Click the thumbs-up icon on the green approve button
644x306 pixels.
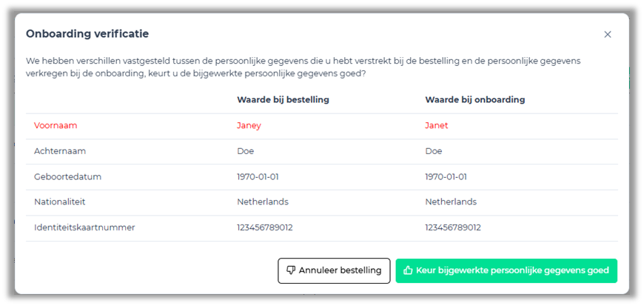click(408, 270)
